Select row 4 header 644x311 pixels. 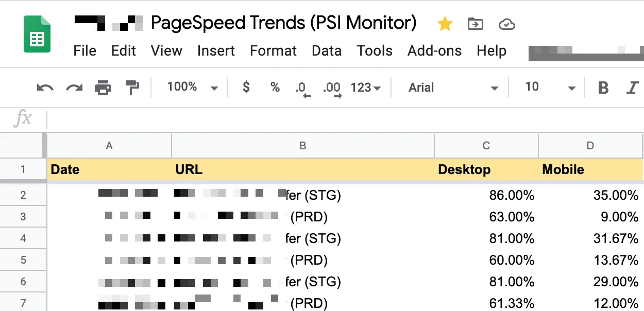pos(23,238)
